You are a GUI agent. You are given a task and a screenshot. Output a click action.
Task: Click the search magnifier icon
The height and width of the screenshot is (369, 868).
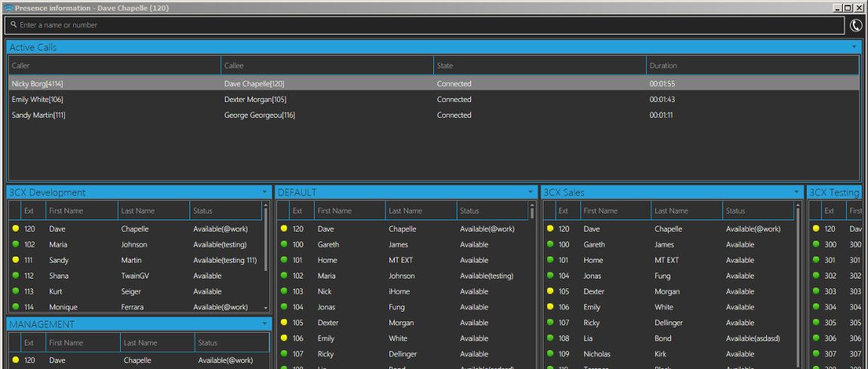14,25
